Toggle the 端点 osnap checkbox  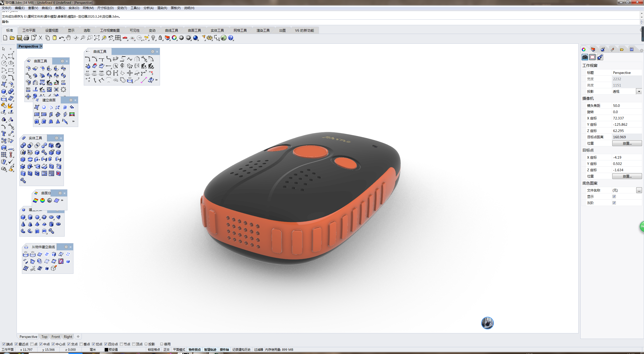[x=4, y=344]
